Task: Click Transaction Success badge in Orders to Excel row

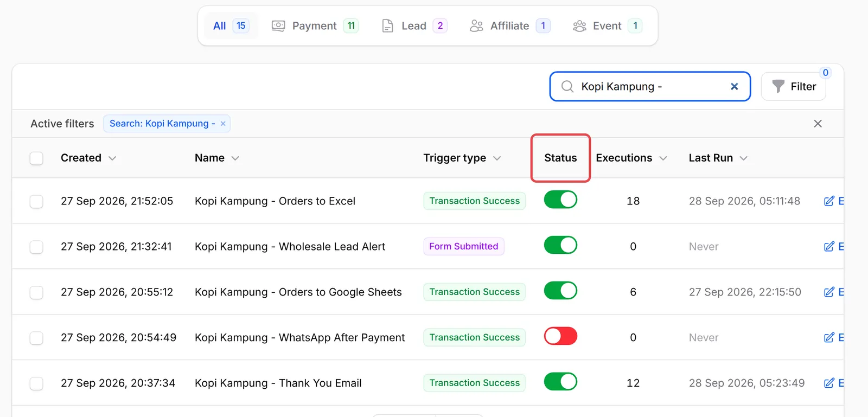Action: click(475, 201)
